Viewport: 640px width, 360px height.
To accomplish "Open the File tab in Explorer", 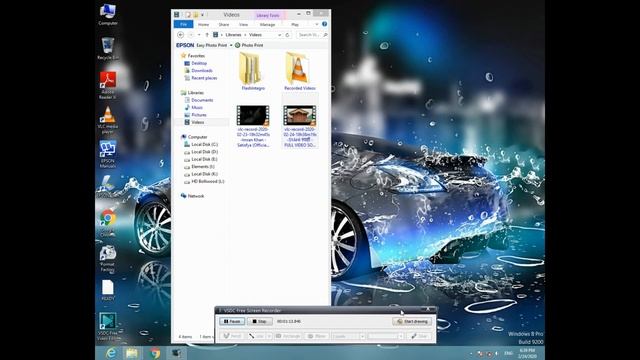I will [183, 24].
